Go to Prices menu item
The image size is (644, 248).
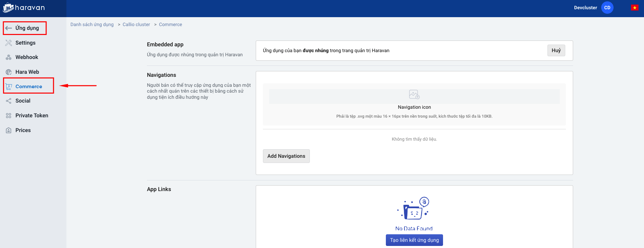click(23, 130)
